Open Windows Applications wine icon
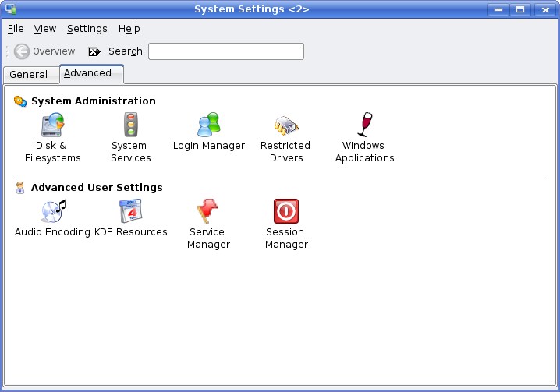The height and width of the screenshot is (392, 560). click(x=364, y=126)
